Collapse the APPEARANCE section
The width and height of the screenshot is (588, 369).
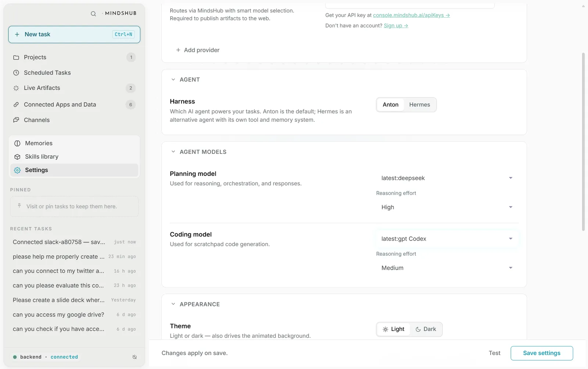coord(173,304)
